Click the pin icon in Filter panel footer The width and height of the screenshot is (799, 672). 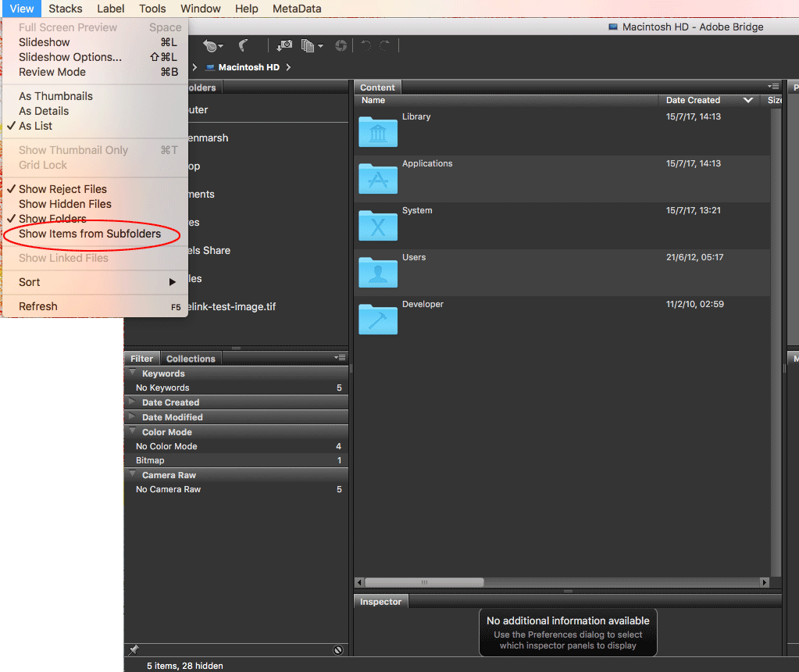[x=134, y=649]
